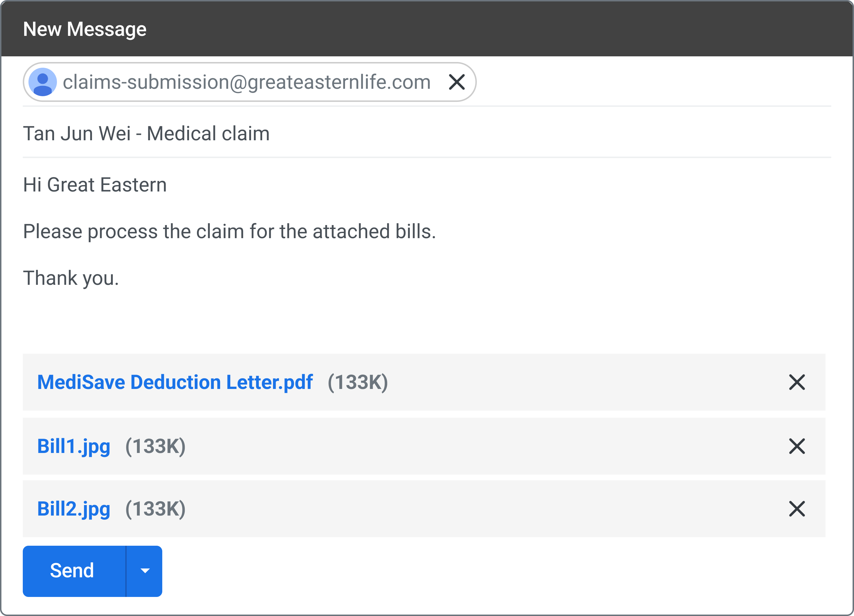Click the 'Thank you.' line in body
Screen dimensions: 854x616
tap(71, 278)
